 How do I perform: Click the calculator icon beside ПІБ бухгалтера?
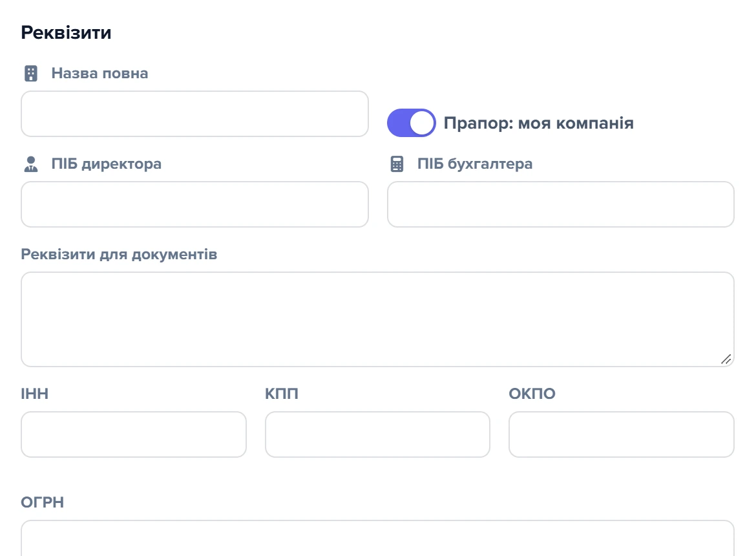tap(397, 164)
